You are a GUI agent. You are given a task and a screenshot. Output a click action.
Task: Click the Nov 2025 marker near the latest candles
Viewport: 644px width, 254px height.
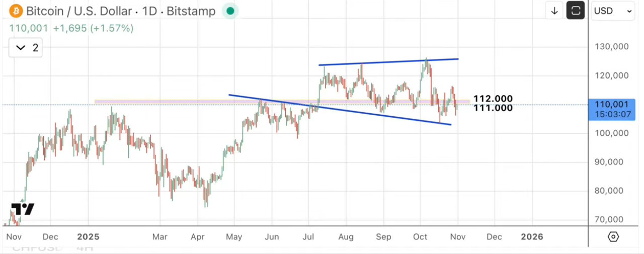coord(457,237)
